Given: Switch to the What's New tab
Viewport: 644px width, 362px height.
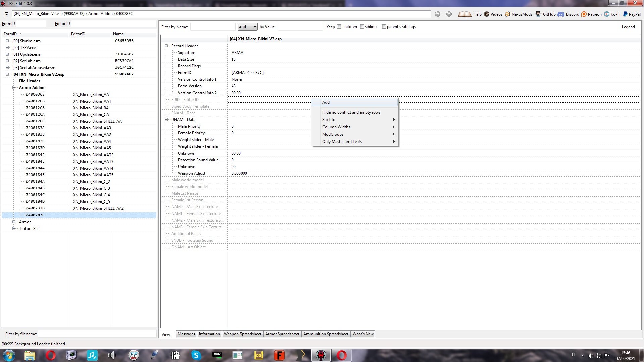Looking at the screenshot, I should [363, 334].
